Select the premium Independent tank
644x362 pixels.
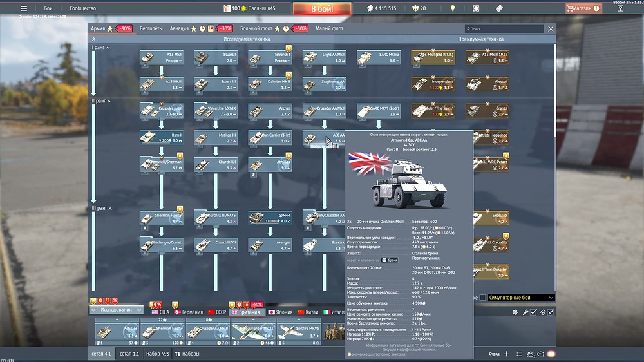(433, 84)
